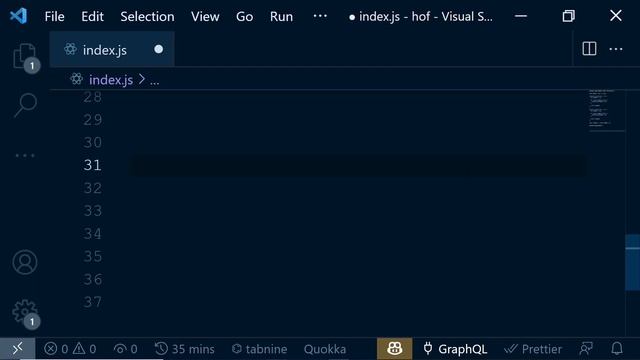The width and height of the screenshot is (640, 360).
Task: Select the index.js editor tab
Action: pyautogui.click(x=112, y=49)
